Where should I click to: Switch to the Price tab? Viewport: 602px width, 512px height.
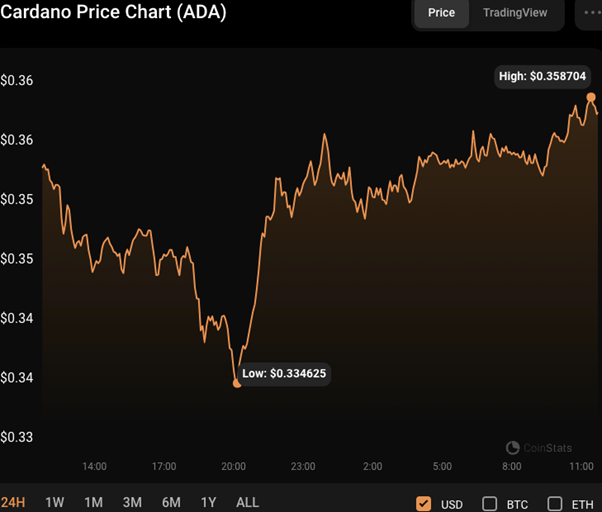441,13
